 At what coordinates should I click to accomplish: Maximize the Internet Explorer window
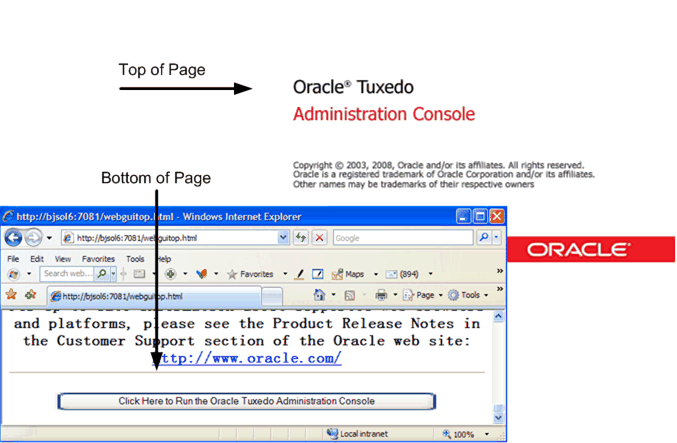(480, 216)
